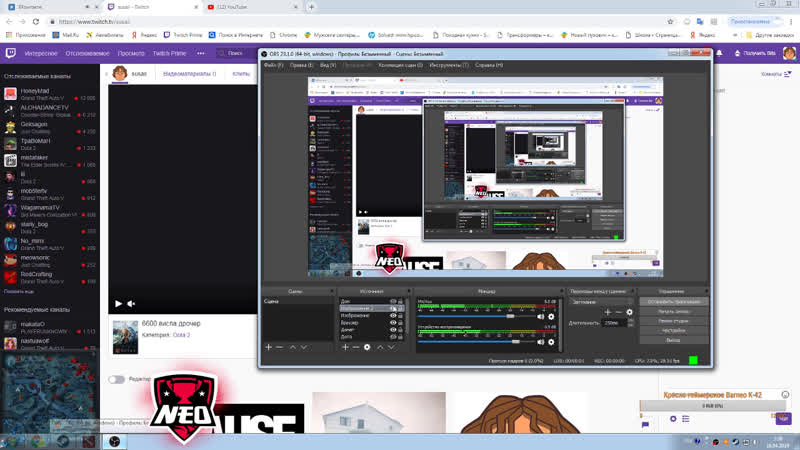This screenshot has width=800, height=450.
Task: Open the Затухание transition dropdown
Action: click(x=601, y=302)
